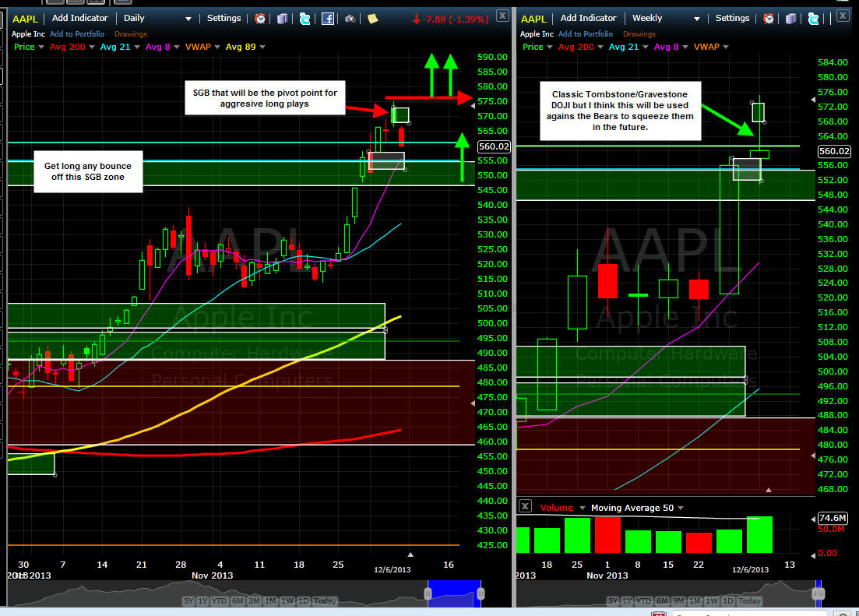Click 560.02 current price label on Daily axis
This screenshot has width=859, height=616.
495,146
